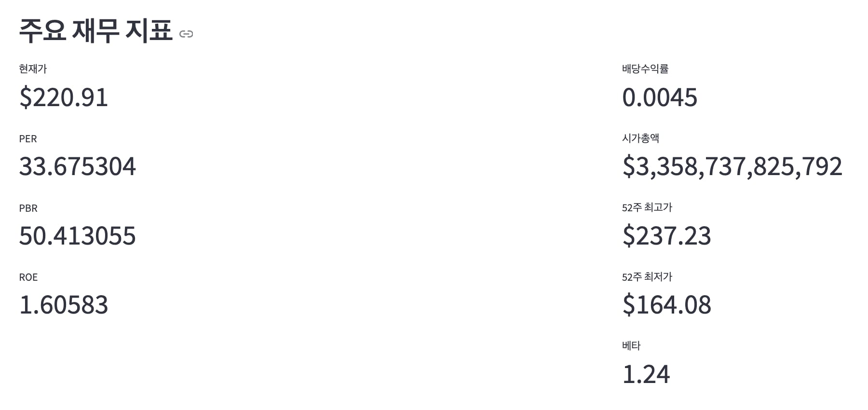The width and height of the screenshot is (868, 410).
Task: Click the 주요 재무 지표 heading text
Action: click(95, 31)
